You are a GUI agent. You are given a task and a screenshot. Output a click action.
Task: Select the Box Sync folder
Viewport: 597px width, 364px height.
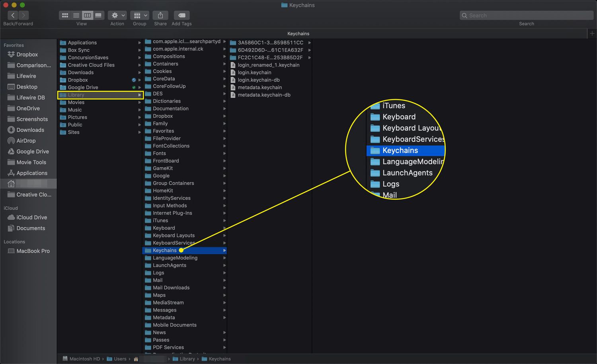100,50
